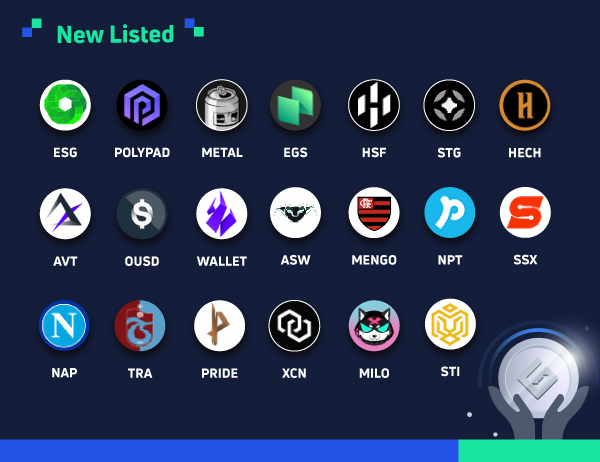Open the METAL tin can icon
This screenshot has width=600, height=462.
tap(222, 105)
